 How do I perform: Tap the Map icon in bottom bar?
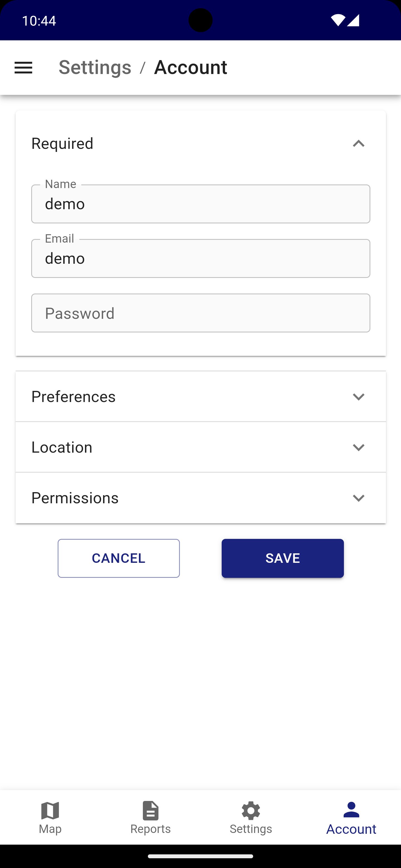click(x=50, y=810)
